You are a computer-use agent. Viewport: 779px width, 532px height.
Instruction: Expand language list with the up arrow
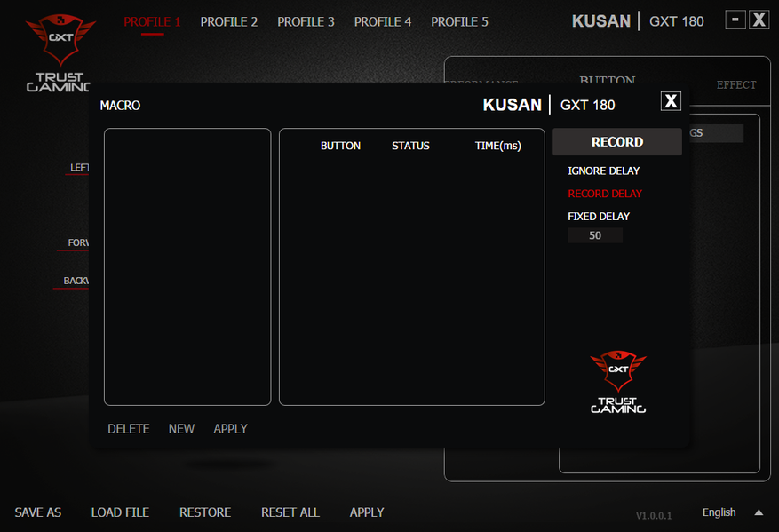coord(759,512)
